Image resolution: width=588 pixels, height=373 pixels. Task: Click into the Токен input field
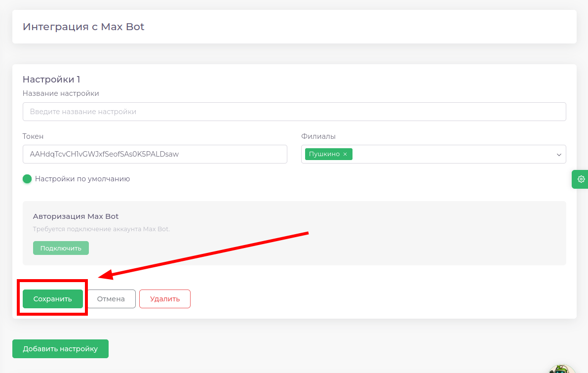[155, 154]
